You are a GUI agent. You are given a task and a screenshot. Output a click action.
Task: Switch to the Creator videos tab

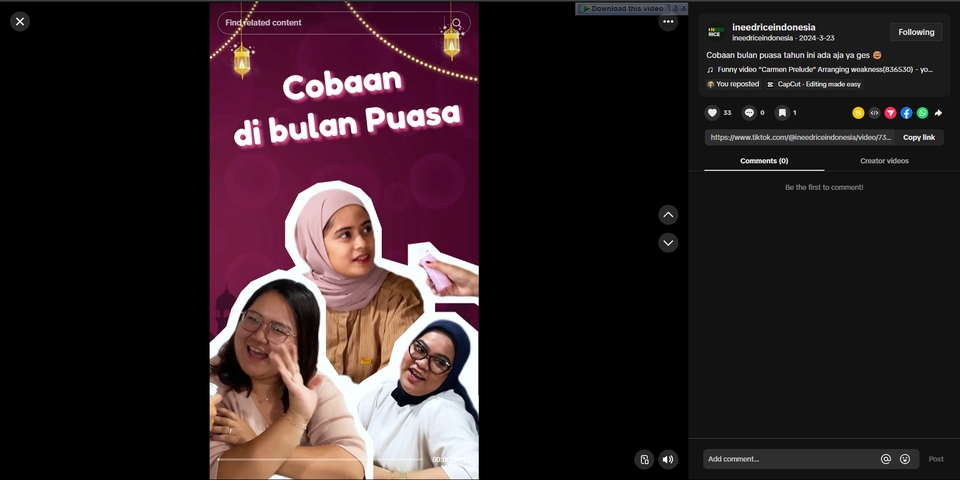point(884,161)
